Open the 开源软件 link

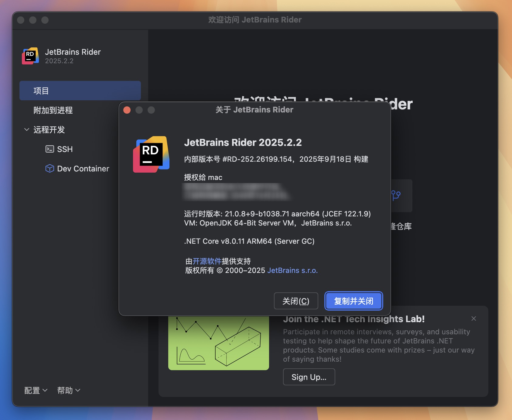[x=207, y=261]
